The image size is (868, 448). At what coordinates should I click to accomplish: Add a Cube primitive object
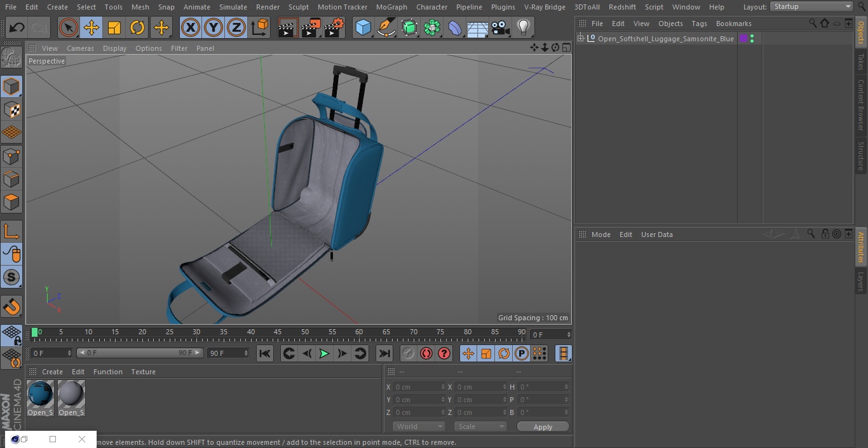tap(363, 27)
